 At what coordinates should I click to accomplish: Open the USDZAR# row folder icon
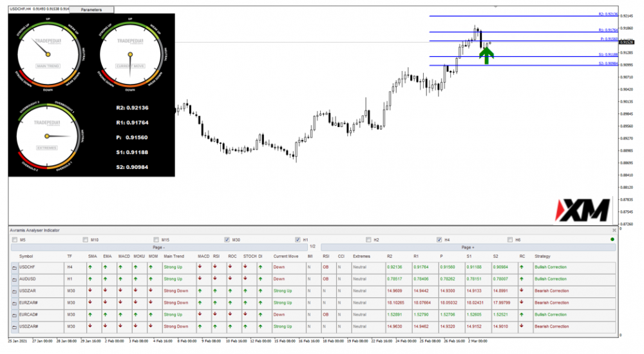tap(14, 328)
